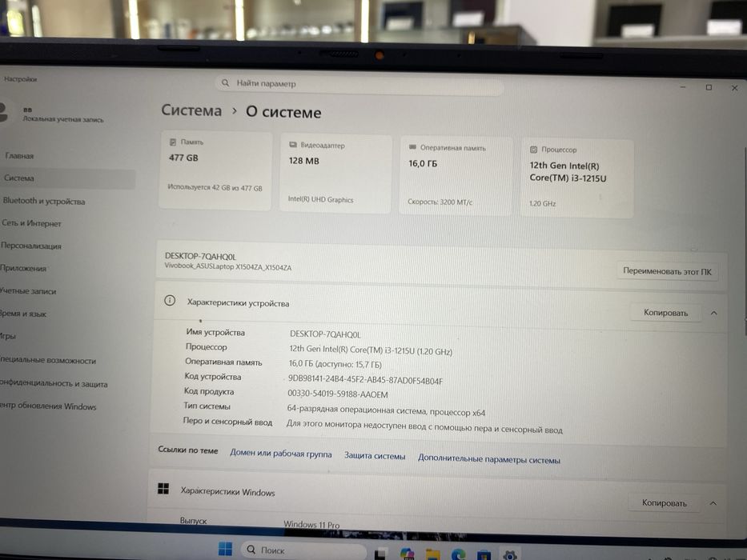Open Microsoft Store from taskbar
This screenshot has width=747, height=560.
coord(484,554)
